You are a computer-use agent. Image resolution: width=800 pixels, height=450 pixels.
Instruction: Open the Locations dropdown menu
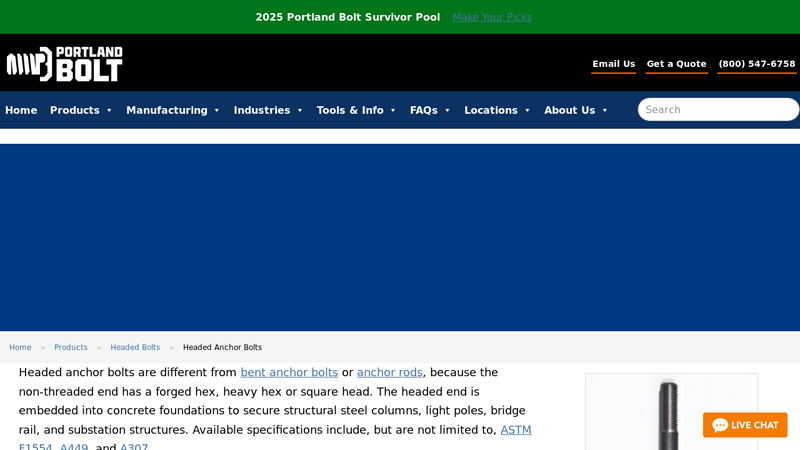pos(497,110)
